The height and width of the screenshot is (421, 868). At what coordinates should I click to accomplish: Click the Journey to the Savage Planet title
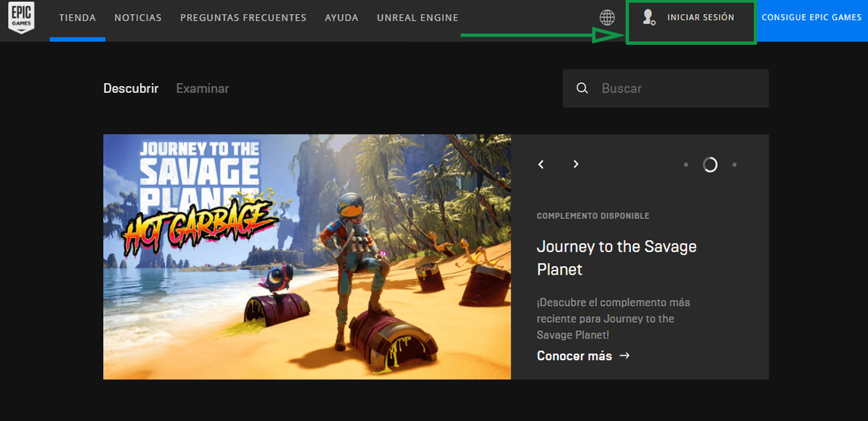(616, 258)
